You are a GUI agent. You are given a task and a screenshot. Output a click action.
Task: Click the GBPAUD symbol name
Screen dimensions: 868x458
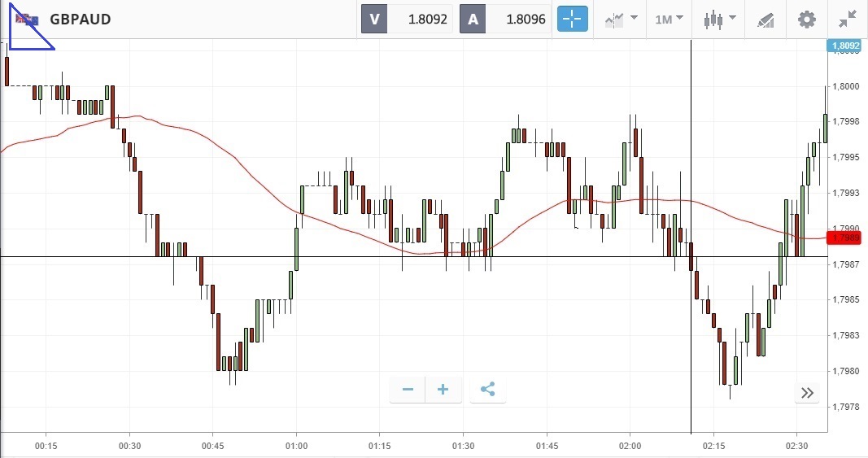coord(81,20)
